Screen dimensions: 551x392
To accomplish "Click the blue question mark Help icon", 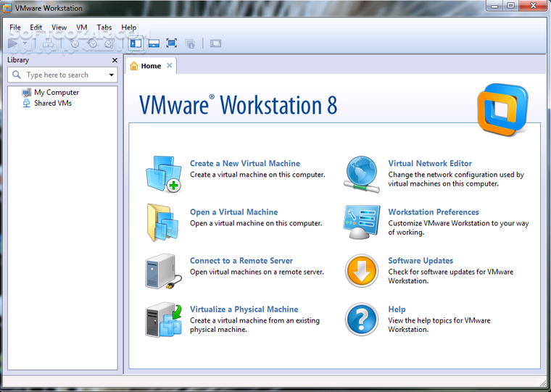I will pyautogui.click(x=362, y=320).
